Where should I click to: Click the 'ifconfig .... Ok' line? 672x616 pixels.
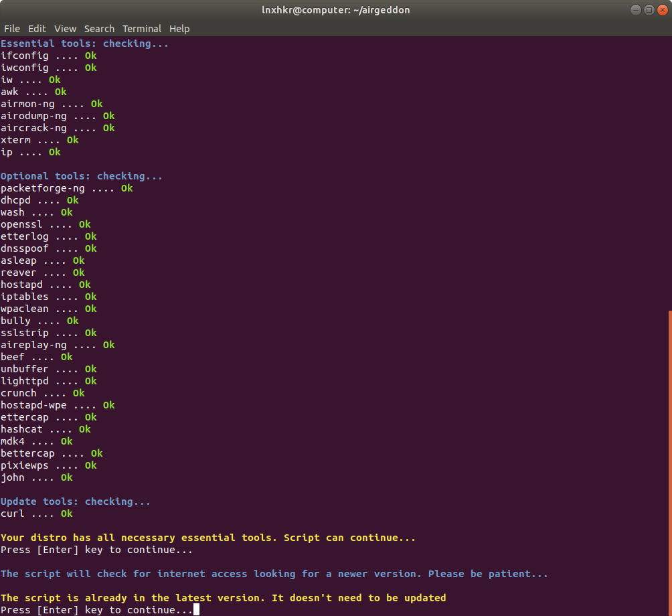pyautogui.click(x=48, y=56)
